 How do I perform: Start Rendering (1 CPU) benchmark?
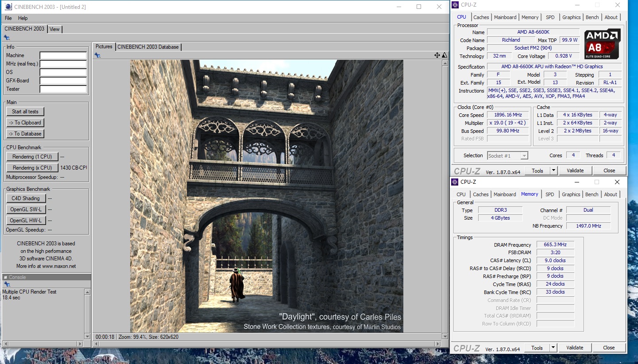[x=32, y=157]
